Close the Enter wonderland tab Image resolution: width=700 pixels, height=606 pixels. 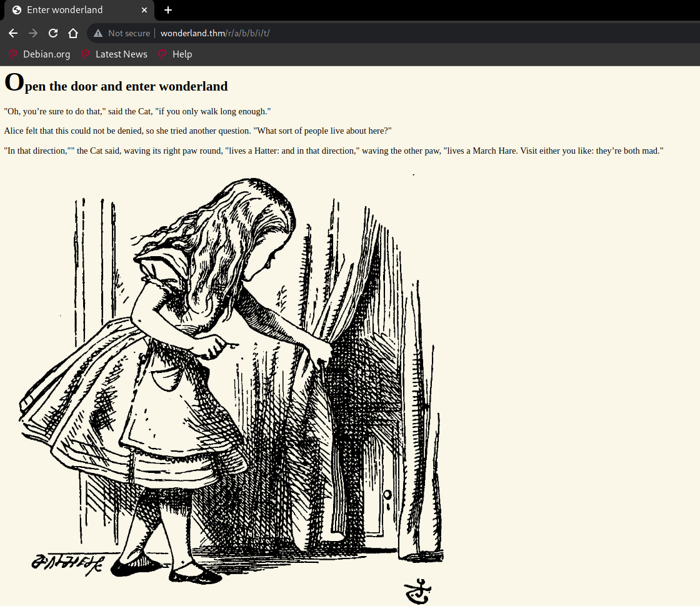click(x=144, y=10)
